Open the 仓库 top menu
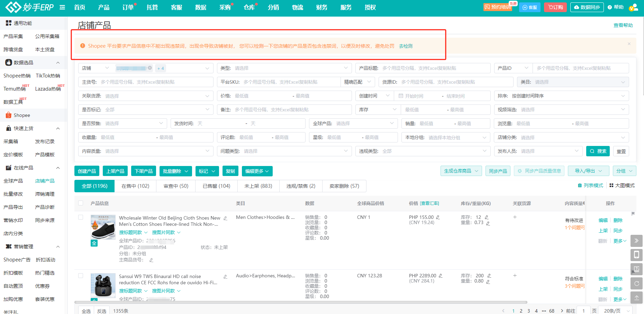The height and width of the screenshot is (314, 644). (249, 7)
